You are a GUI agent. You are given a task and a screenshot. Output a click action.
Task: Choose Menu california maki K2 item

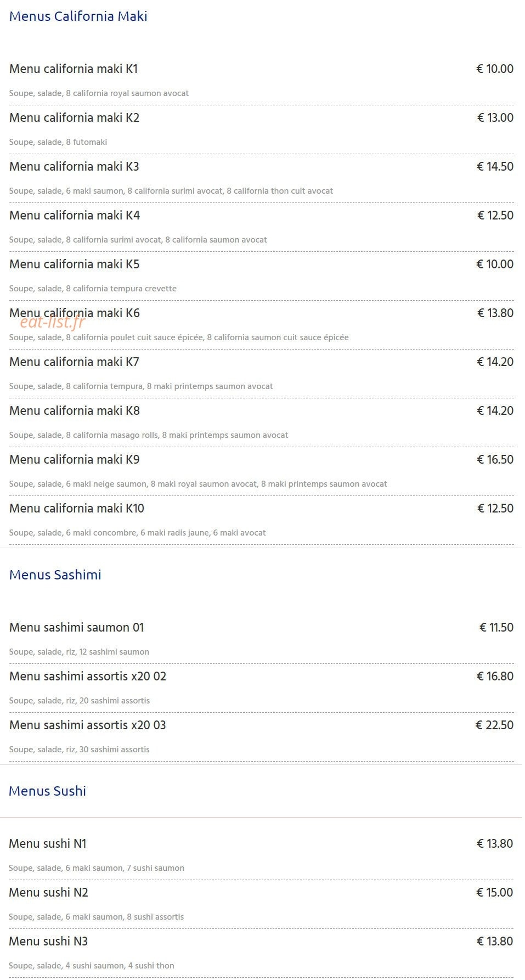(x=74, y=117)
